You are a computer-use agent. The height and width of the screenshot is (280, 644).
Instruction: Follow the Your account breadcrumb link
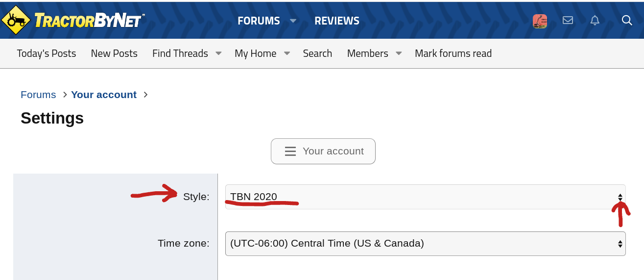tap(104, 95)
